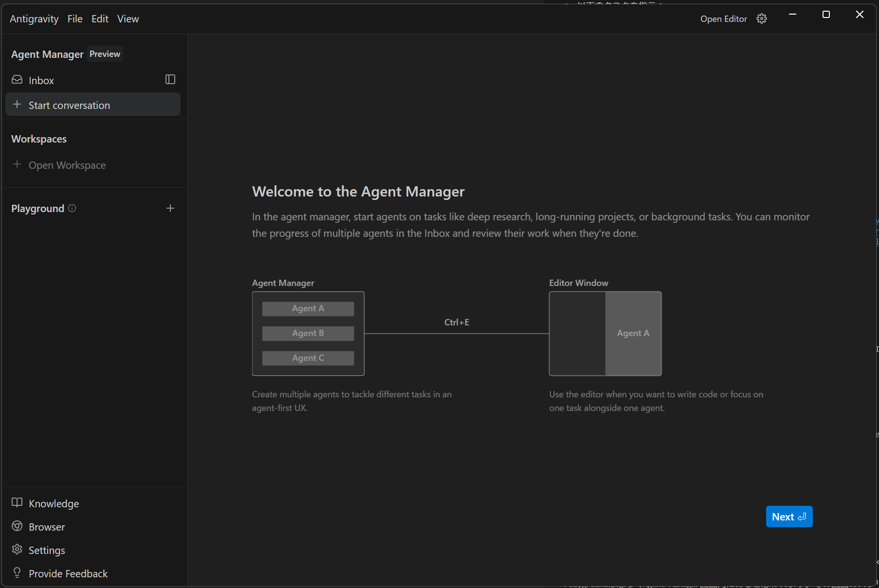Click the Agent B box in diagram

[x=308, y=333]
